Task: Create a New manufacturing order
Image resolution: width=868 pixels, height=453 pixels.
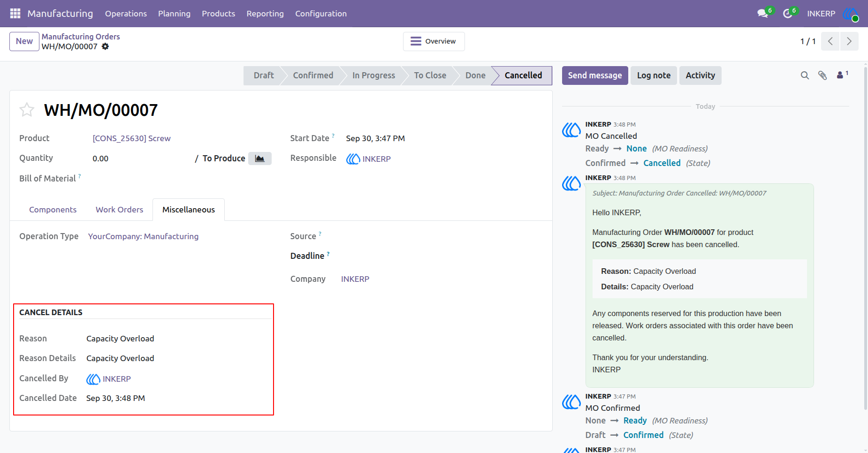Action: 24,41
